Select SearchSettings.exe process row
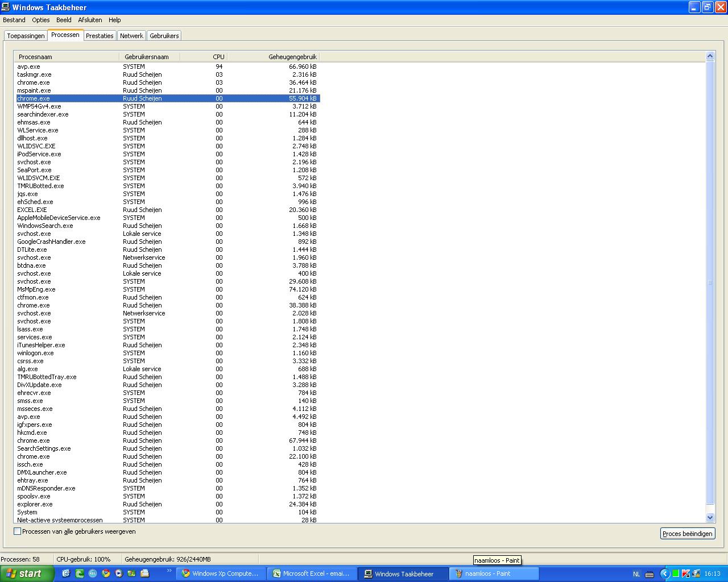 [x=168, y=448]
